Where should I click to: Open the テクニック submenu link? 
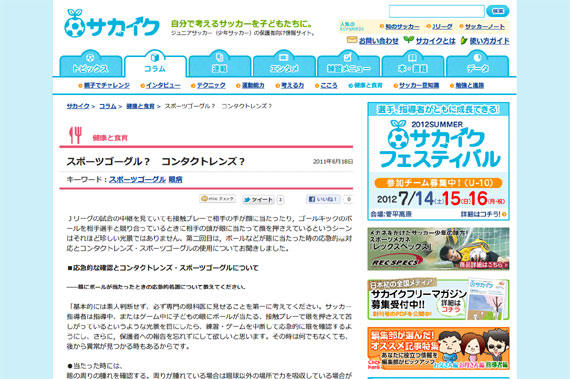pos(211,85)
